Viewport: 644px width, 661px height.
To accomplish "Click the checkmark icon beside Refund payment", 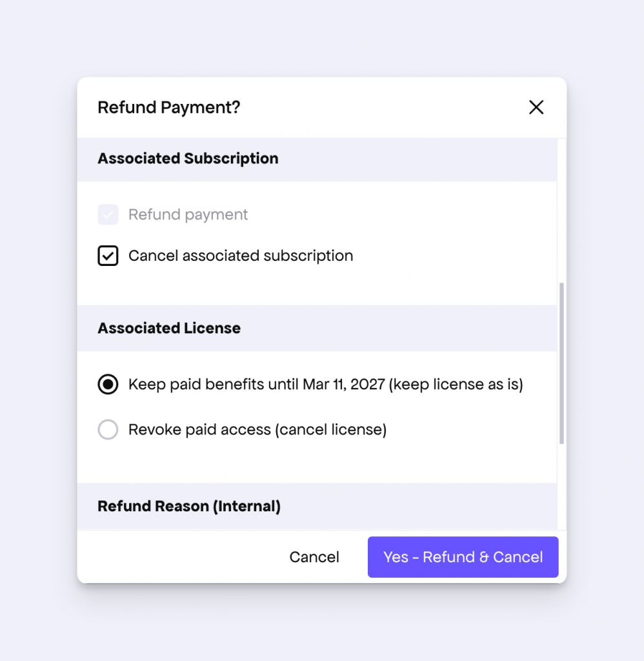I will coord(108,214).
